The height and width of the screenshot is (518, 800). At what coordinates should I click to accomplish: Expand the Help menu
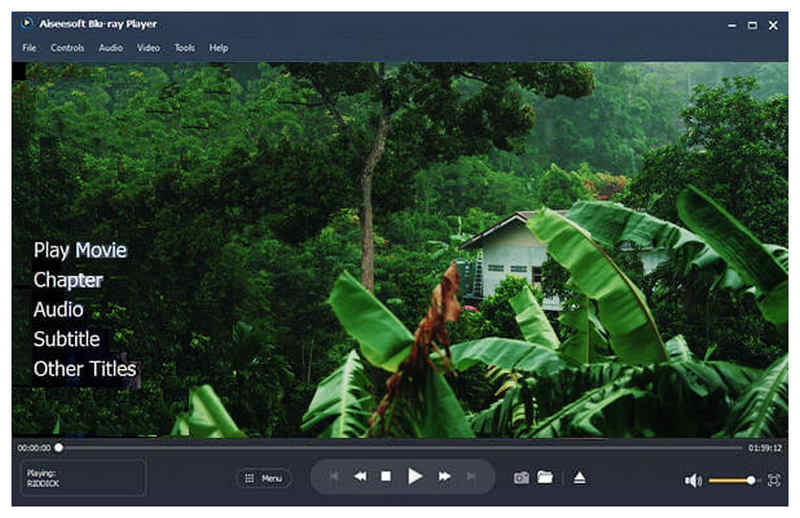point(218,48)
